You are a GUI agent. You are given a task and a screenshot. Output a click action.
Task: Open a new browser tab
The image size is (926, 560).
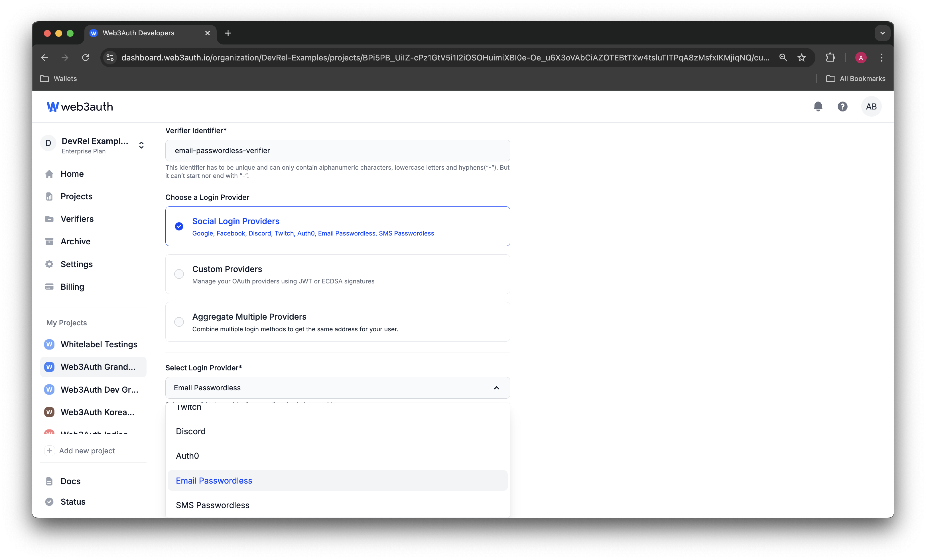228,33
